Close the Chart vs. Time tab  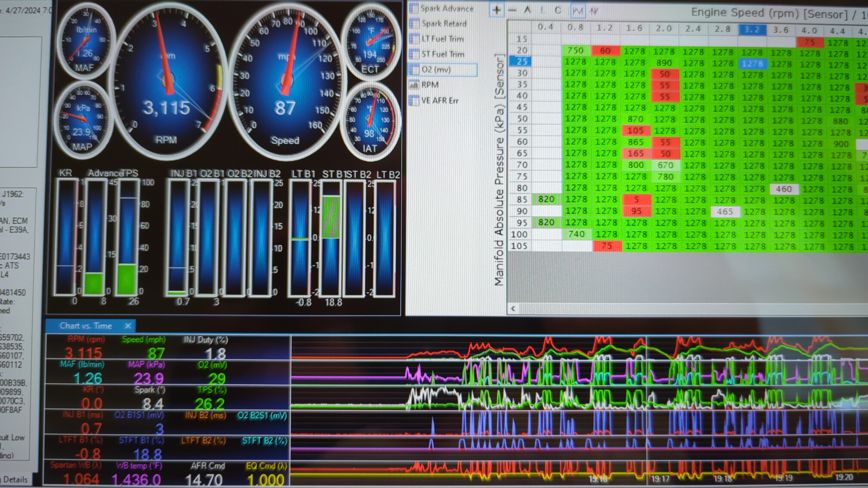[x=128, y=326]
